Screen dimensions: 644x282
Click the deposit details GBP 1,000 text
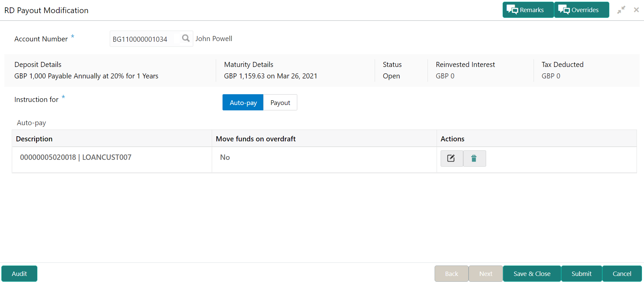tap(86, 76)
